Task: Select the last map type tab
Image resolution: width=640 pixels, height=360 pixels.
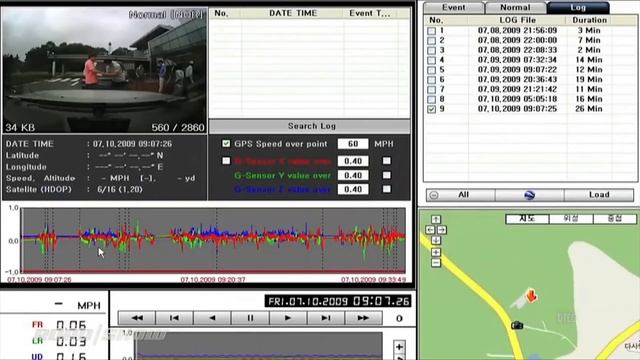Action: tap(614, 219)
